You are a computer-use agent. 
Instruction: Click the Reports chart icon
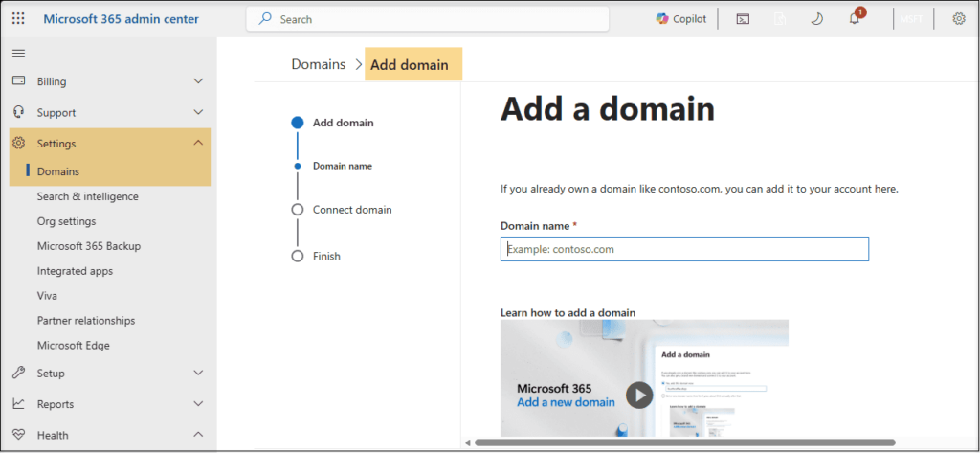19,403
